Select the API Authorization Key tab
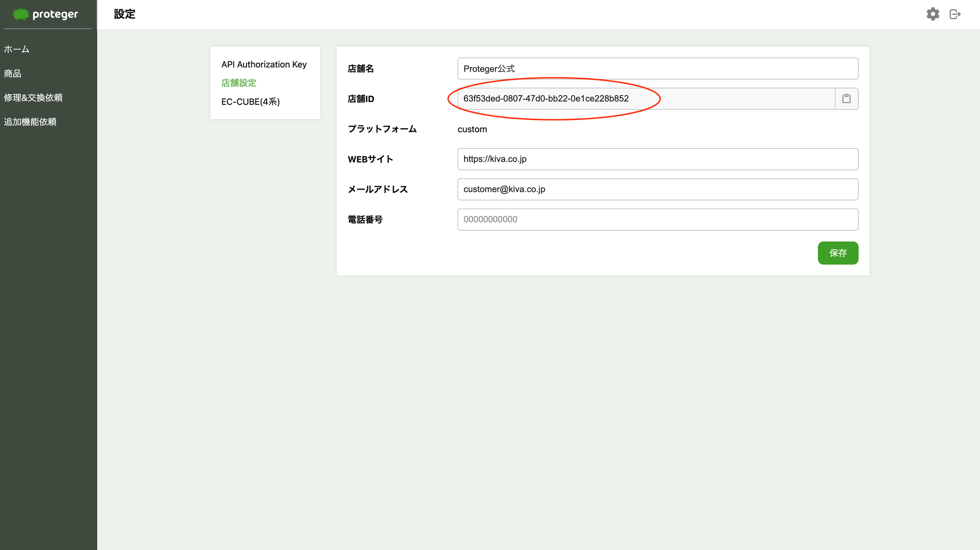 (264, 64)
